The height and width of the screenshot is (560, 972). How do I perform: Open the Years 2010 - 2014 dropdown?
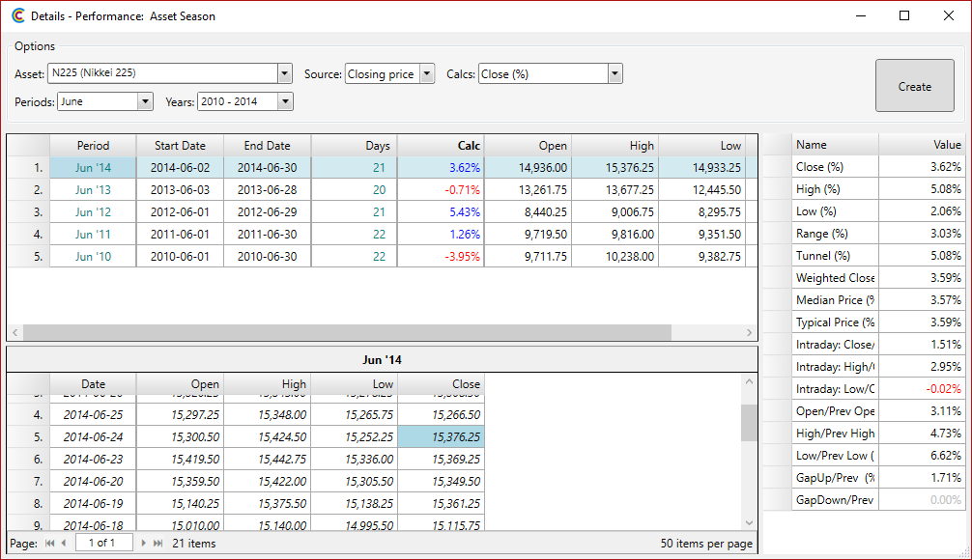tap(285, 101)
